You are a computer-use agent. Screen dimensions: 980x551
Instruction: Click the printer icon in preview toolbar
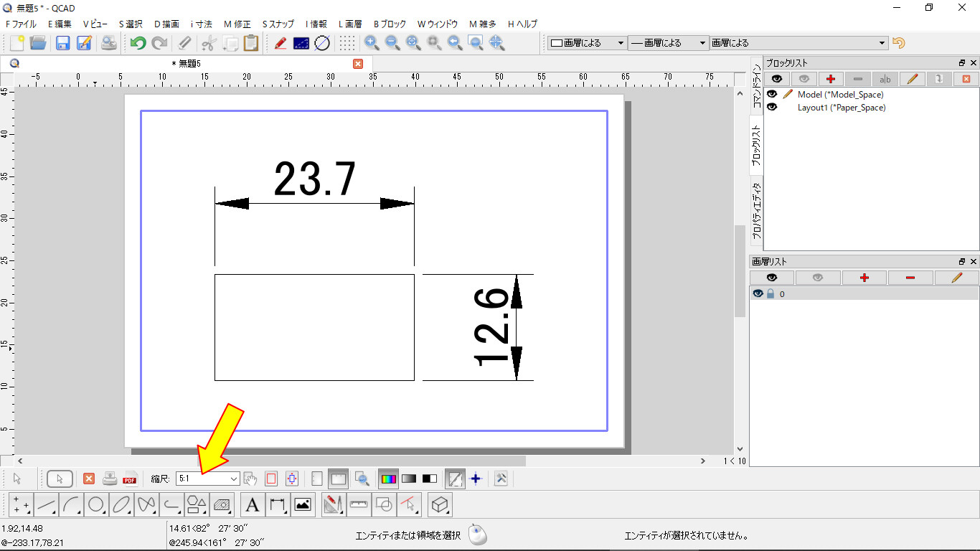tap(110, 479)
